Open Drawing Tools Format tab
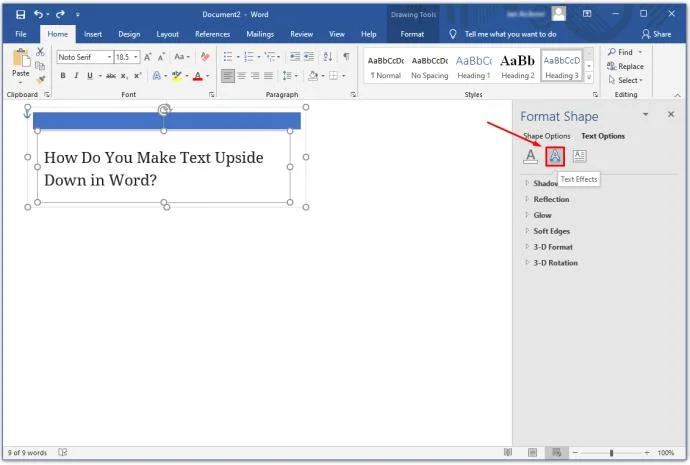690x465 pixels. 412,34
